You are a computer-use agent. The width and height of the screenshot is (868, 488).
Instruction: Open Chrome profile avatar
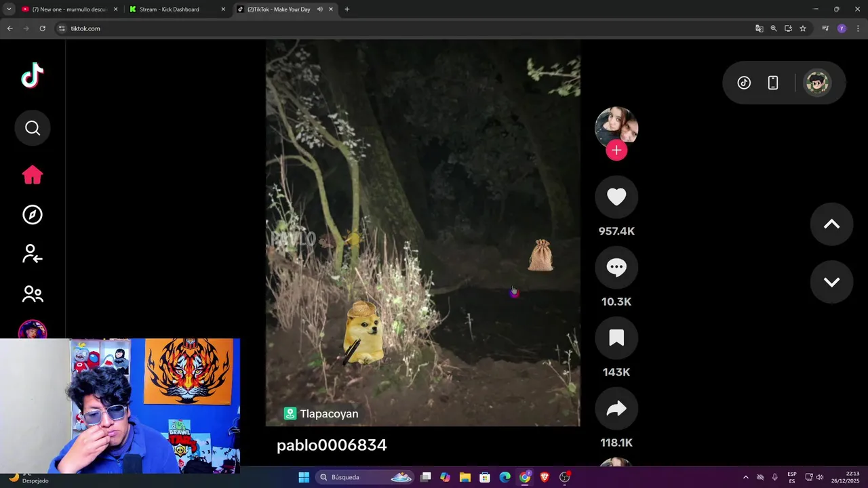pyautogui.click(x=842, y=28)
